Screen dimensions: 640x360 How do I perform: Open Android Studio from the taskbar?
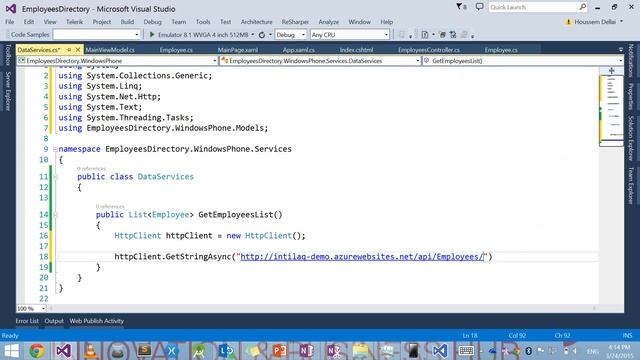click(x=199, y=351)
